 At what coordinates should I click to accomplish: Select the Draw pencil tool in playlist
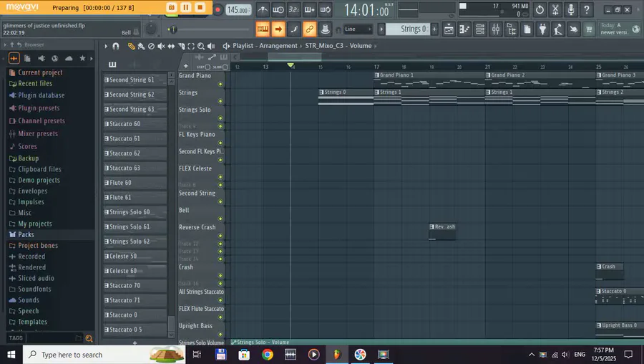[x=131, y=46]
